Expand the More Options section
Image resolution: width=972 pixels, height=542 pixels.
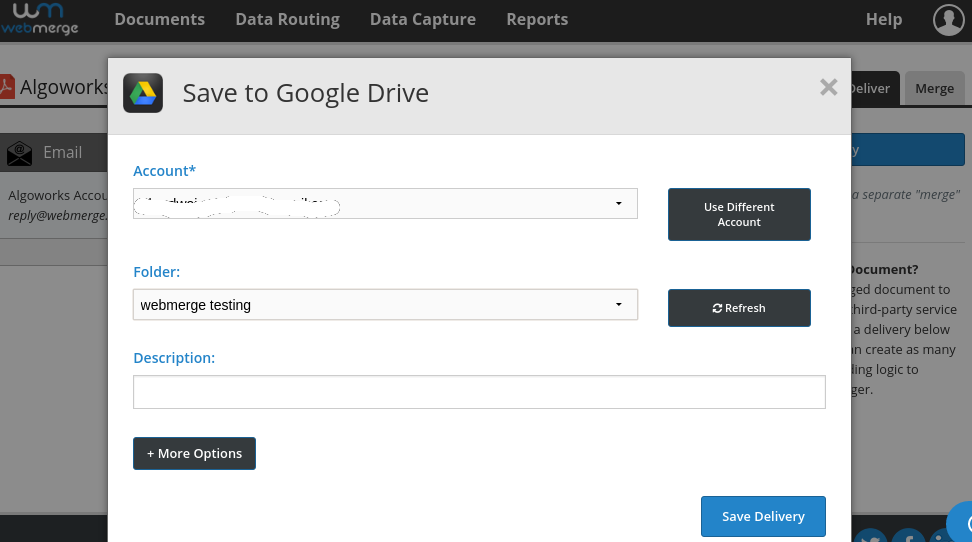(194, 453)
